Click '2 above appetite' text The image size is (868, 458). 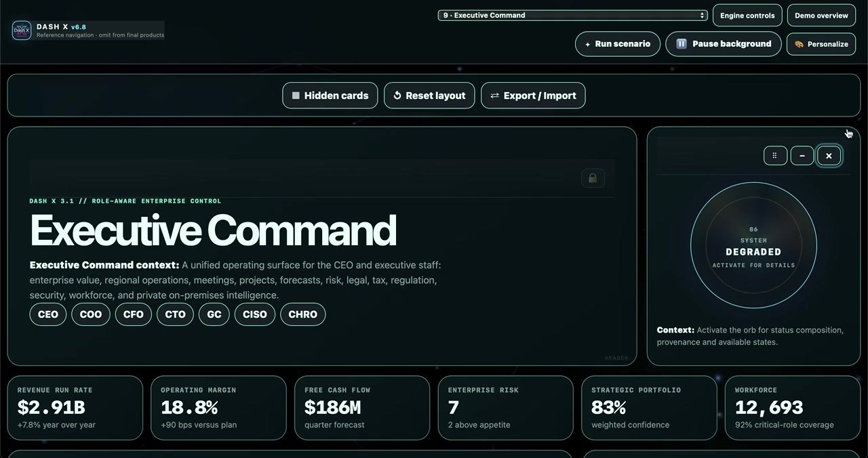pos(479,425)
